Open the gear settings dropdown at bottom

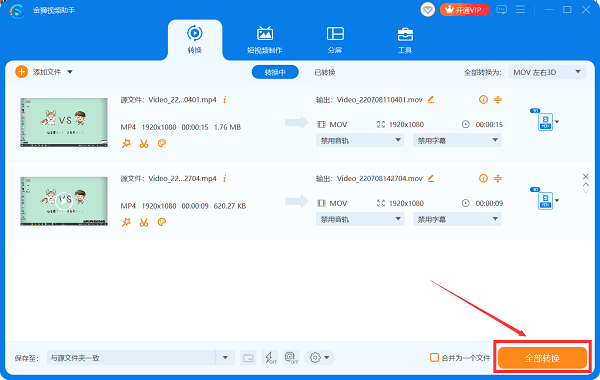[320, 358]
